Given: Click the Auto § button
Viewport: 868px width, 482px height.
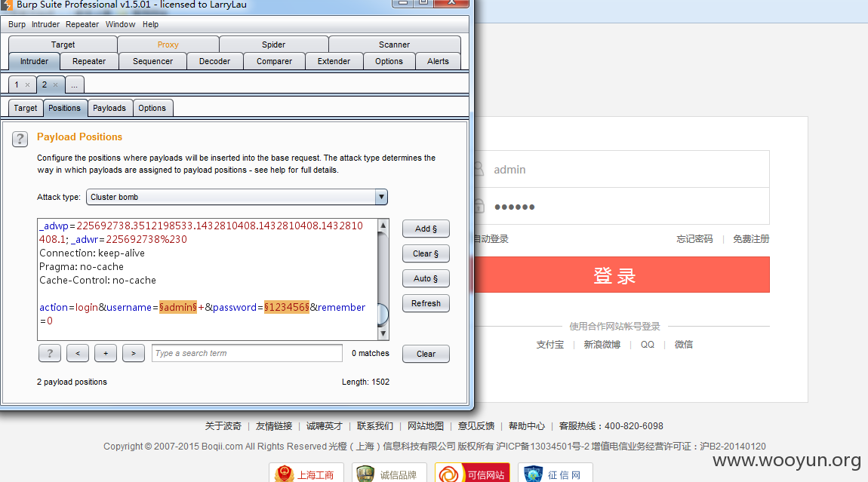Looking at the screenshot, I should (426, 278).
